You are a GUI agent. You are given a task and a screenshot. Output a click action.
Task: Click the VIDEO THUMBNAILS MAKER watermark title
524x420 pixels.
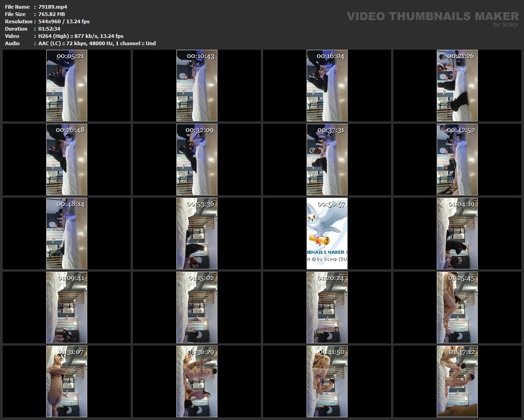(432, 16)
